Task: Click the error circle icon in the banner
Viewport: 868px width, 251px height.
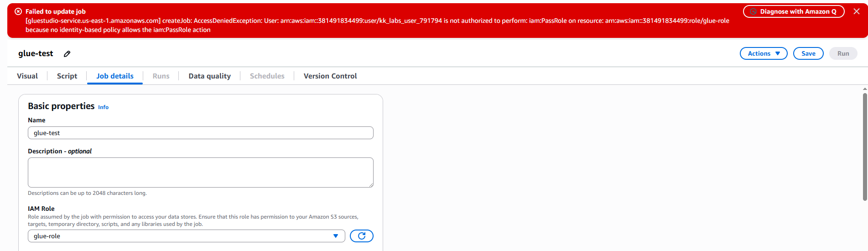Action: [x=18, y=11]
